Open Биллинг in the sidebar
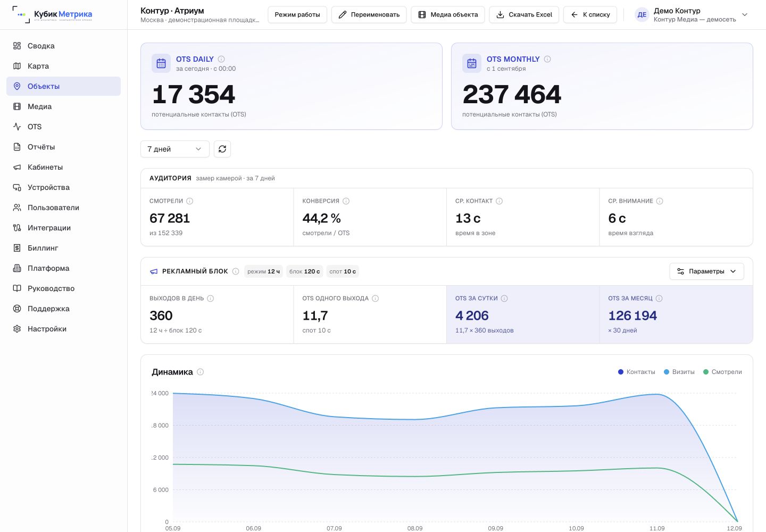 coord(63,248)
